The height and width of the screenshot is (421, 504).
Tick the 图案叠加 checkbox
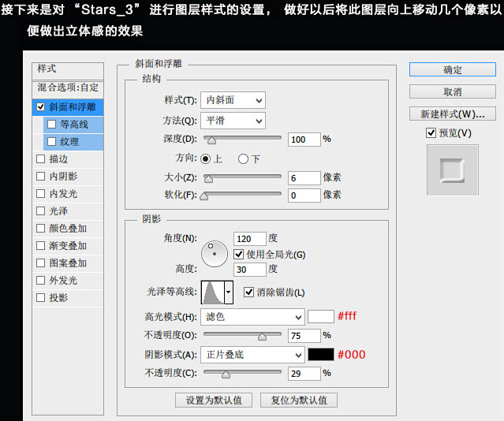[x=40, y=263]
